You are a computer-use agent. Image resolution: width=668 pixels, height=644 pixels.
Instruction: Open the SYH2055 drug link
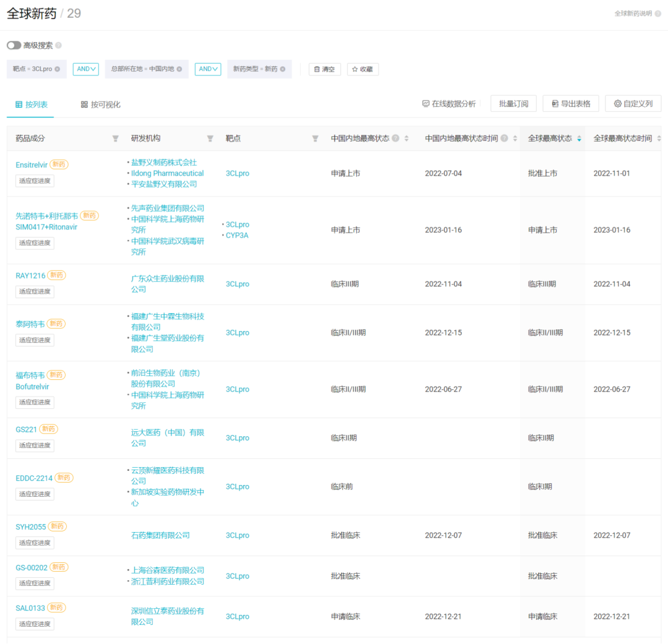point(31,527)
